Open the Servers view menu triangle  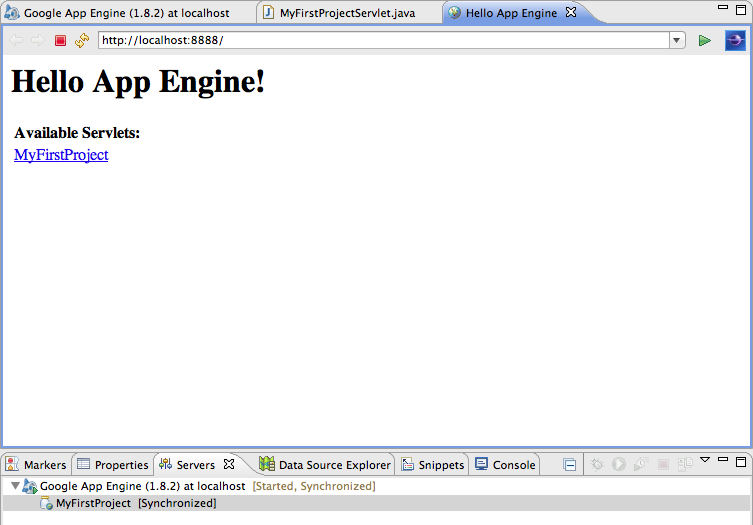coord(705,460)
